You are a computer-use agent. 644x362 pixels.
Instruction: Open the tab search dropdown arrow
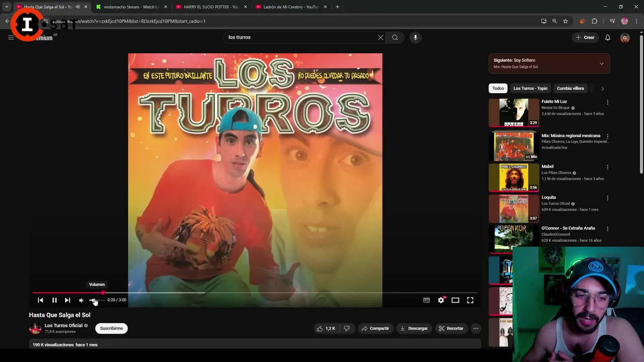pos(7,7)
